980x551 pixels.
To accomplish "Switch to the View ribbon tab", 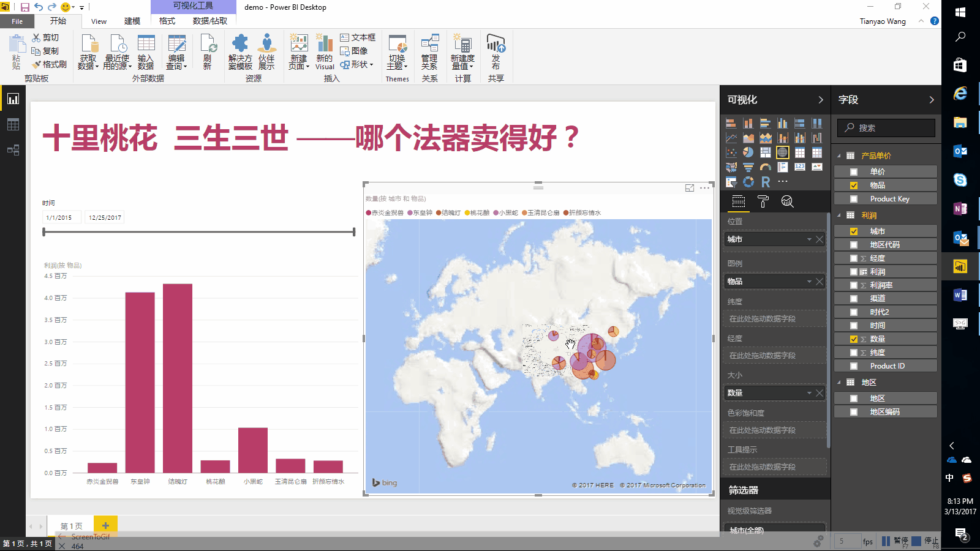I will [99, 21].
